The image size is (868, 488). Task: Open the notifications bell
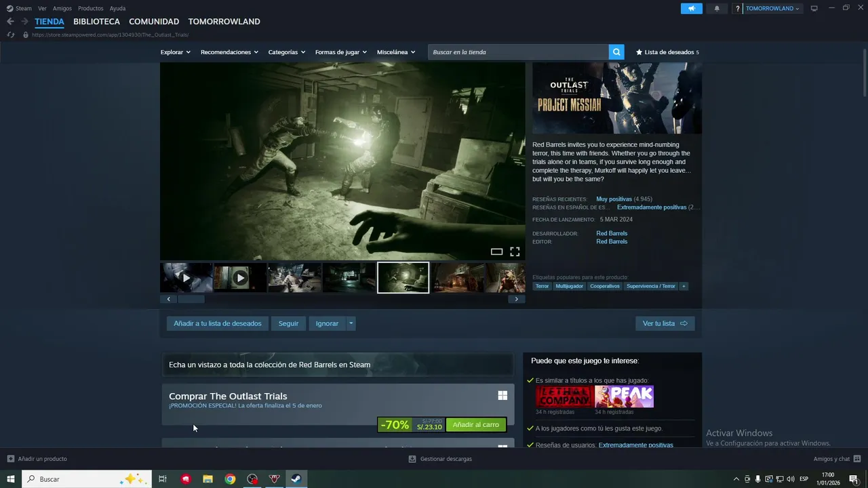pos(717,8)
